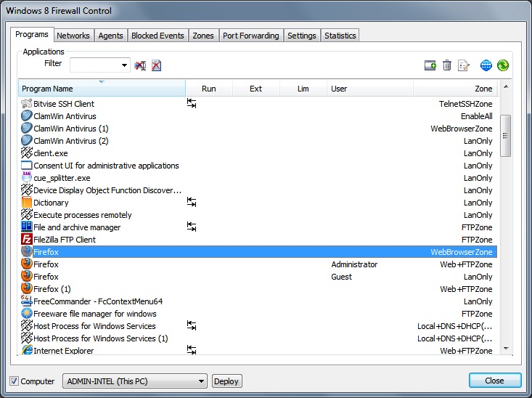Click the blue globe icon
The image size is (532, 398).
coord(486,65)
